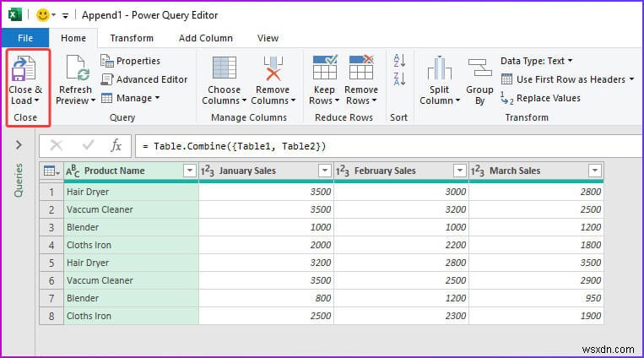Select the February Sales column header
Screen dimensions: 644x358
click(401, 171)
